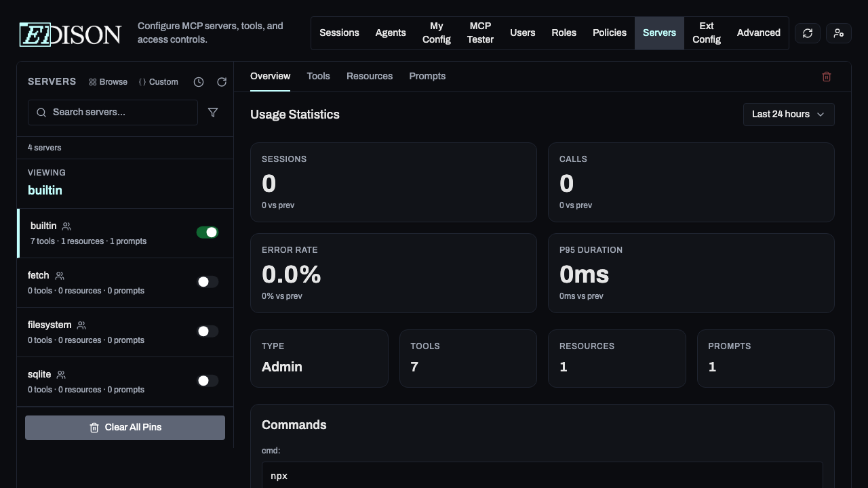Open the Last 24 hours time range dropdown
The image size is (868, 488).
pyautogui.click(x=789, y=114)
